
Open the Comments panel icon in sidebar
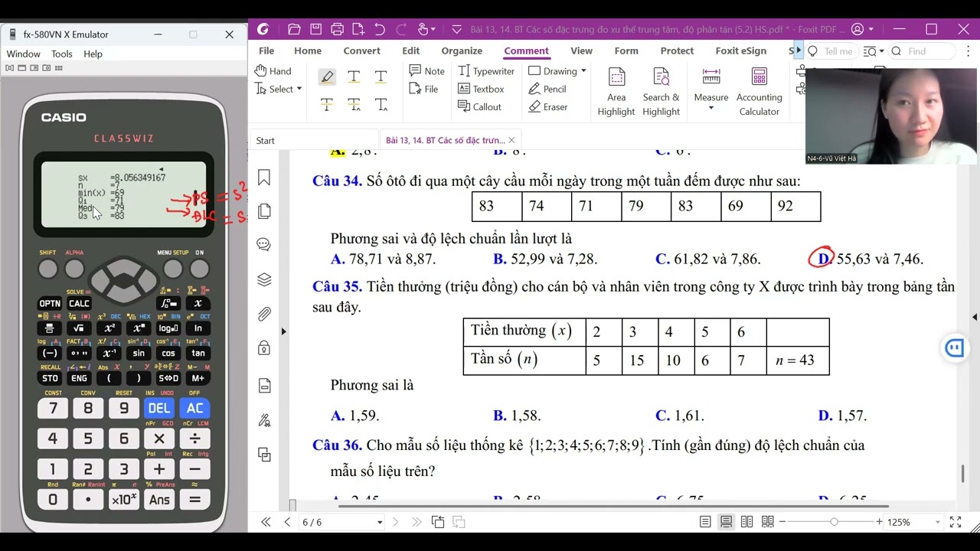coord(264,245)
